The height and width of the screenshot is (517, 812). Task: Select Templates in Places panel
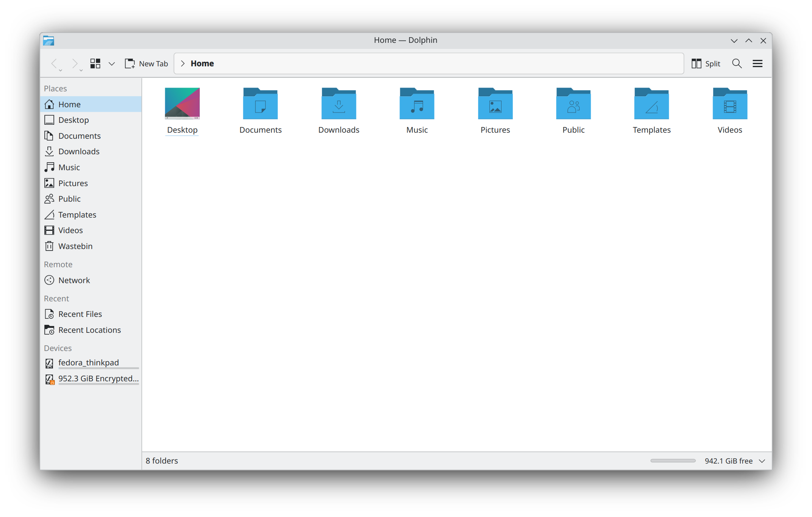coord(77,215)
